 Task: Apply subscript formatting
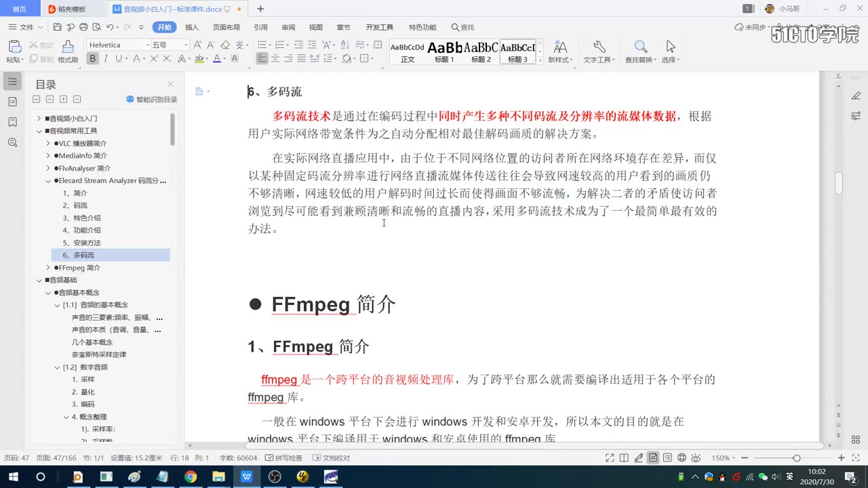167,59
